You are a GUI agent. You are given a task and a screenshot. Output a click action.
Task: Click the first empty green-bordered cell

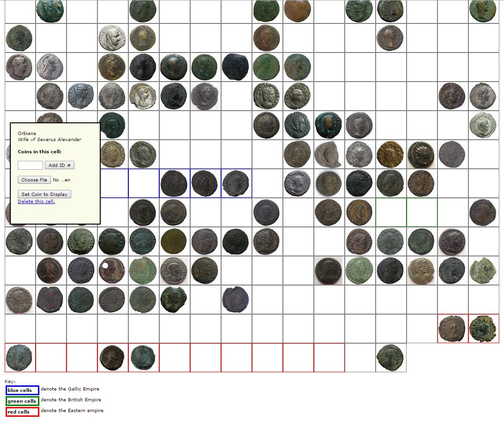pos(391,212)
